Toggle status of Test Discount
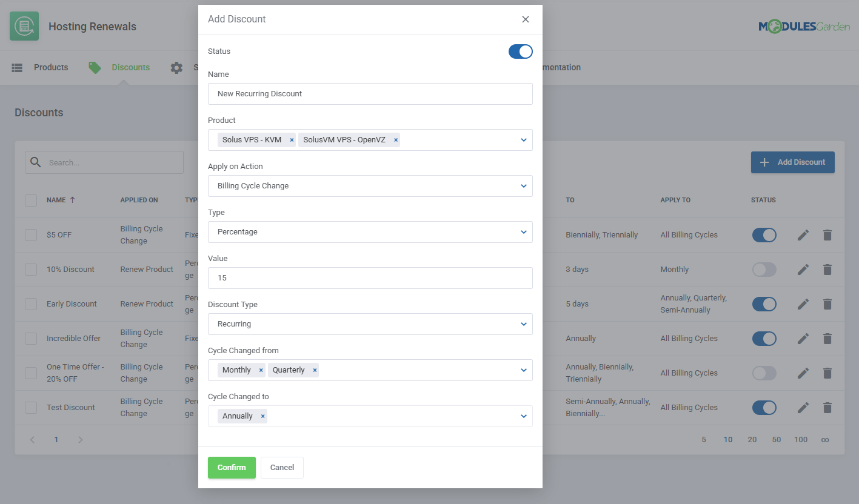Screen dimensions: 859x504 click(764, 408)
